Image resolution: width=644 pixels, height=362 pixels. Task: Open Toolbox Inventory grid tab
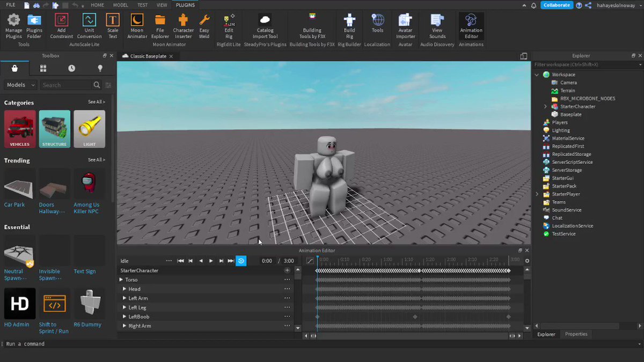(x=43, y=69)
